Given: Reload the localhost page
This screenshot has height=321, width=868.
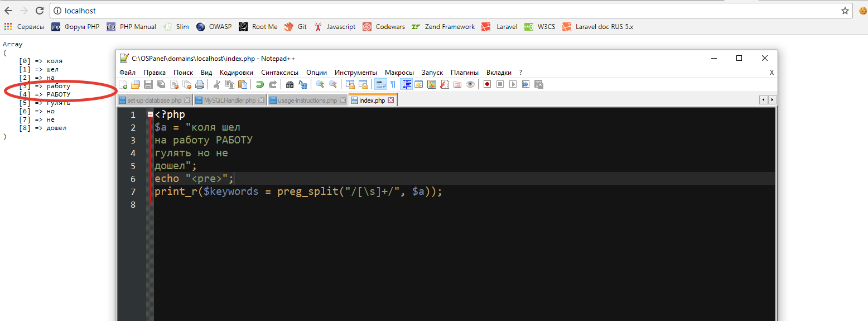Looking at the screenshot, I should (40, 11).
